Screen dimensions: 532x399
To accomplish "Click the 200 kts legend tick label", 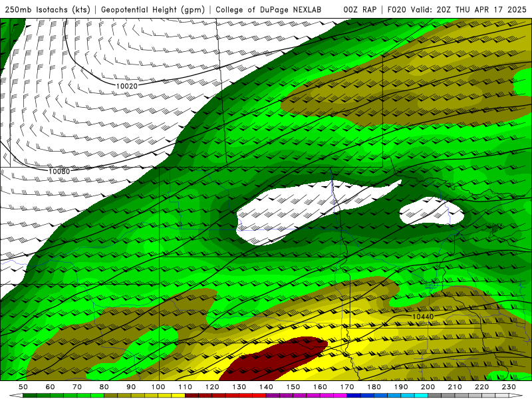I will click(x=428, y=387).
